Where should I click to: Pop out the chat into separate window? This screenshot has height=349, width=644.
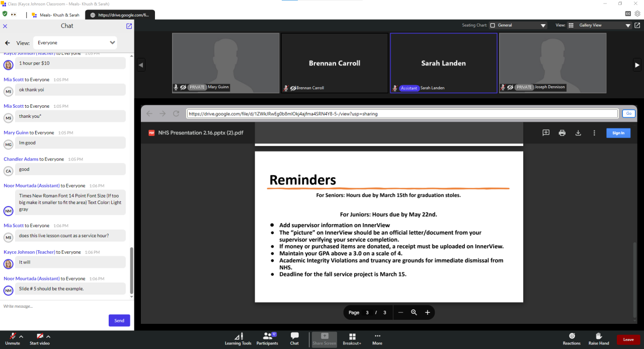129,26
